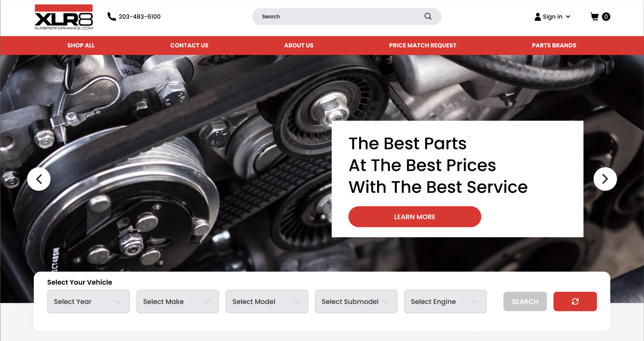Reset vehicle selection with refresh icon
644x341 pixels.
pos(575,301)
